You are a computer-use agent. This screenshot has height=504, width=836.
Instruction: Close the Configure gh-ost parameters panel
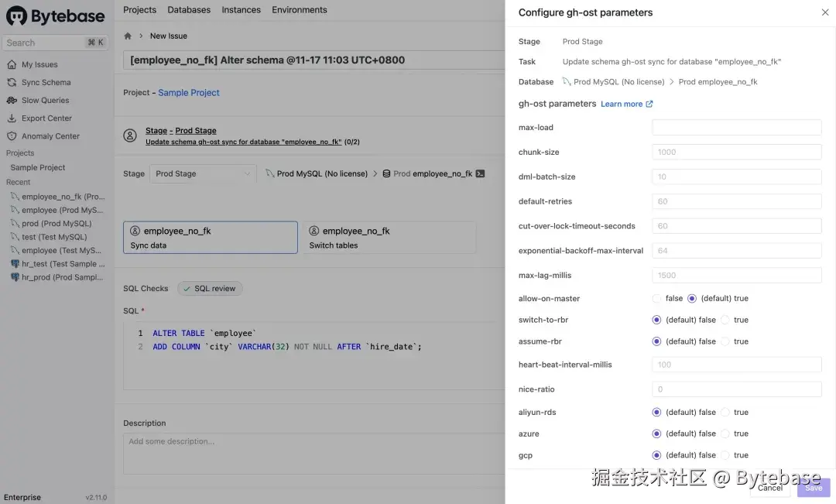point(825,12)
